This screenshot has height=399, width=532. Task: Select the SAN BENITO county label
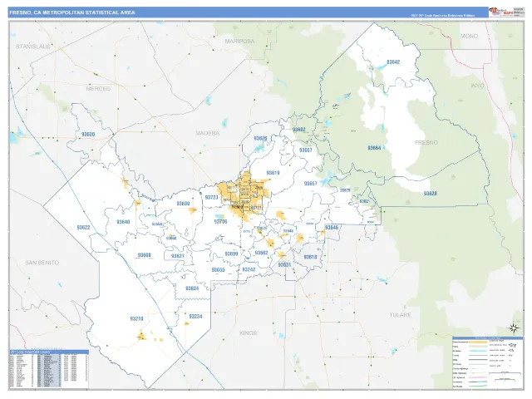(x=42, y=263)
